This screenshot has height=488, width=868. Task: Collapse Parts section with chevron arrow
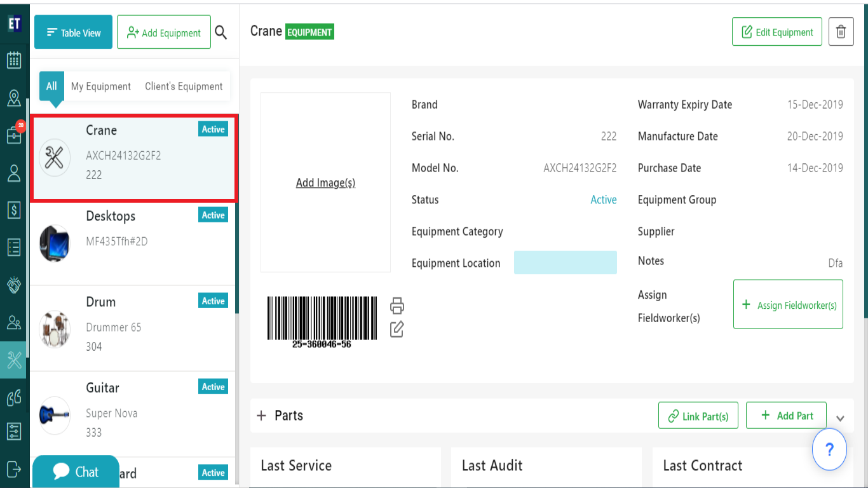point(840,418)
